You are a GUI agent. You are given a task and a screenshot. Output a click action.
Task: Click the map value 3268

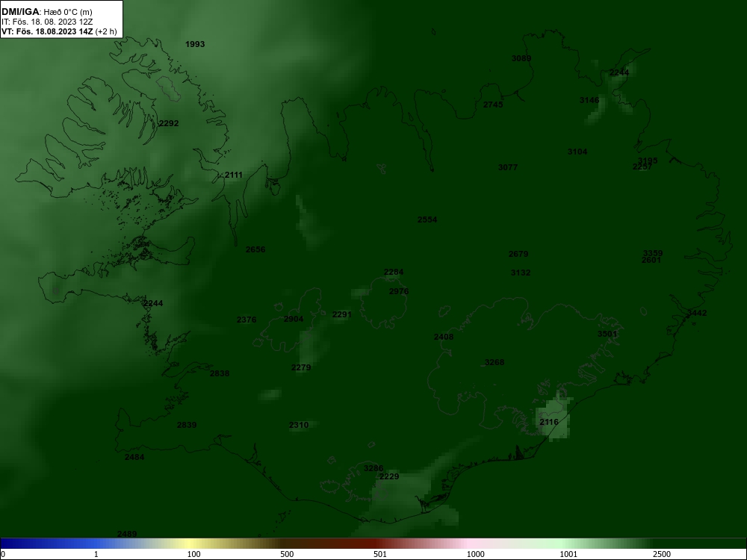[494, 362]
